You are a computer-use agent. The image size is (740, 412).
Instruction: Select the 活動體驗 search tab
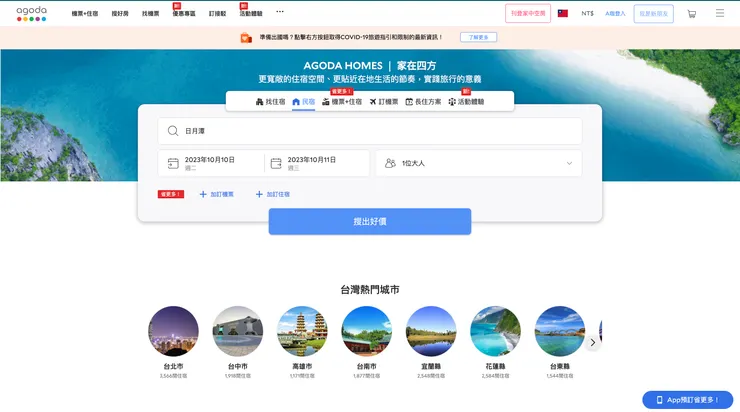[x=466, y=101]
